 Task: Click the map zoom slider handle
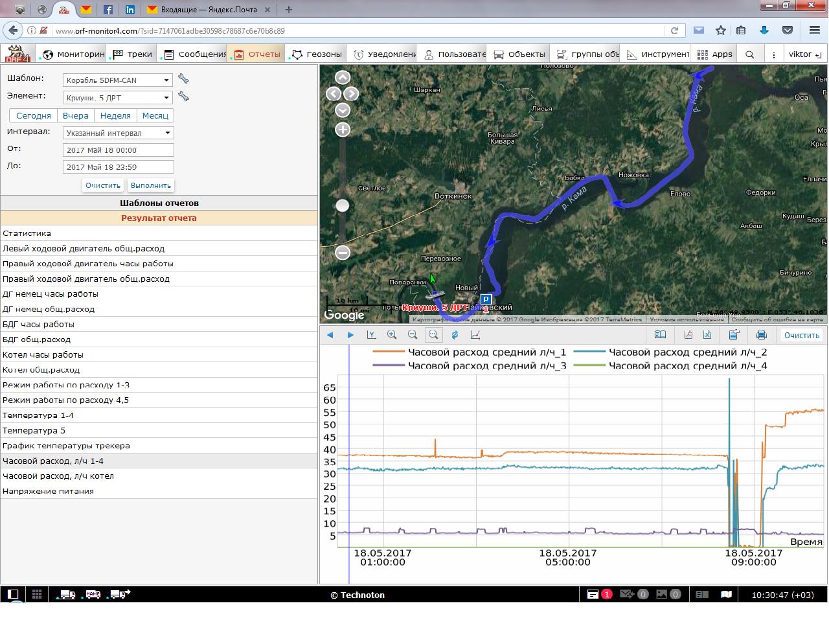[343, 205]
